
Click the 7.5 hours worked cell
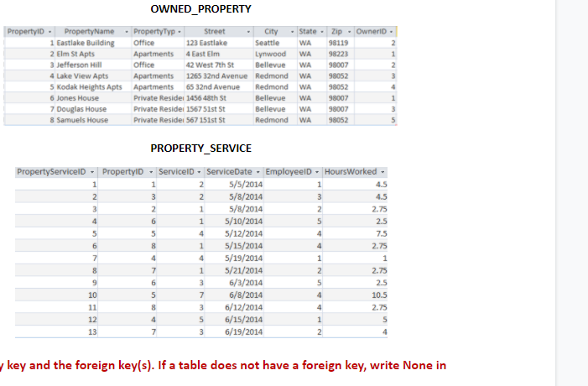(x=355, y=233)
